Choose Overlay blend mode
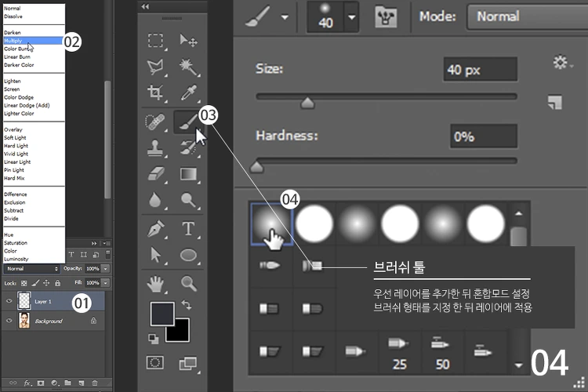 [13, 130]
